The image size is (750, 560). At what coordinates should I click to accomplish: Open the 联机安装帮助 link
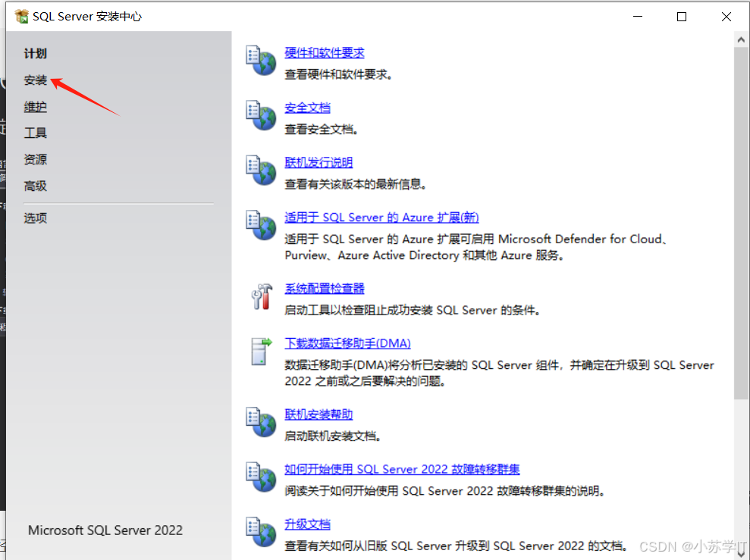coord(319,415)
